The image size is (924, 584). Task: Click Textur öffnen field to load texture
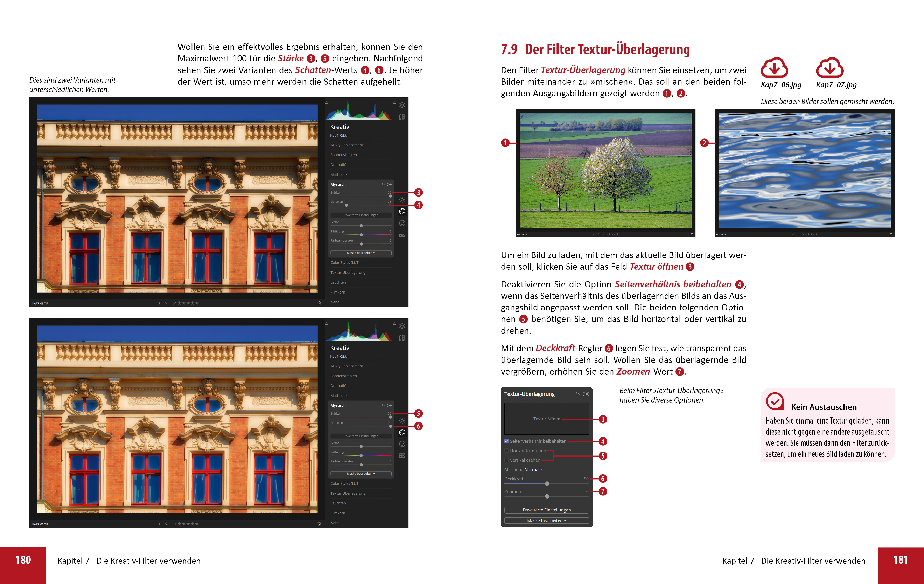(546, 419)
